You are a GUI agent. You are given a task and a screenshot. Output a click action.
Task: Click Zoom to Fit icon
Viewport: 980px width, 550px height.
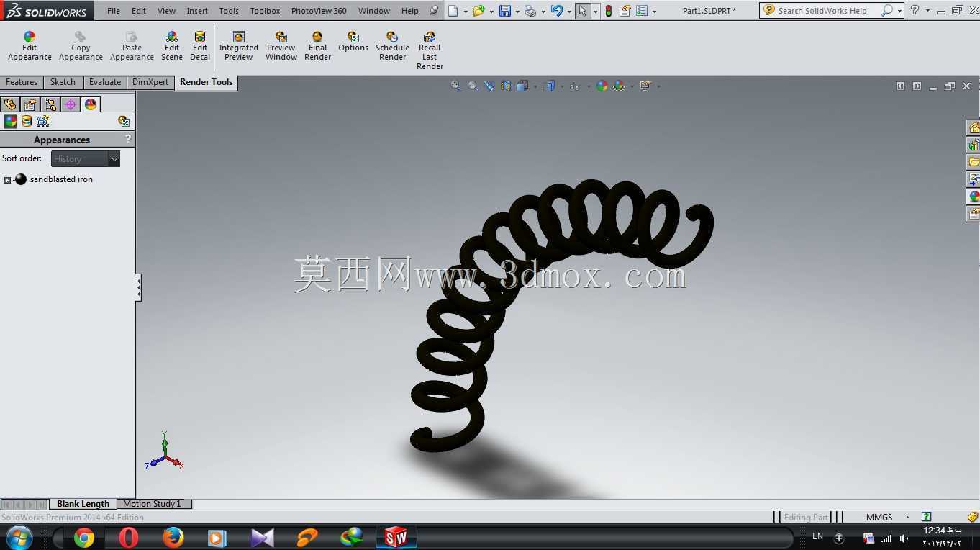tap(456, 86)
